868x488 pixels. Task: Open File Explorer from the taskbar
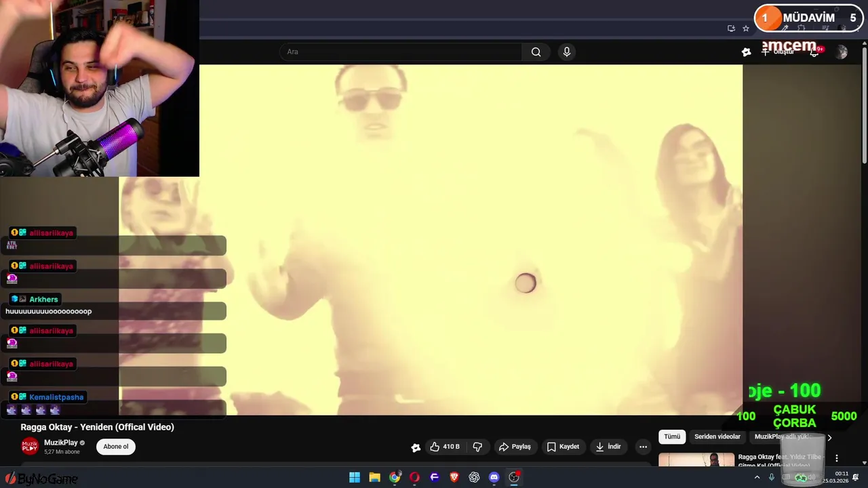click(374, 477)
